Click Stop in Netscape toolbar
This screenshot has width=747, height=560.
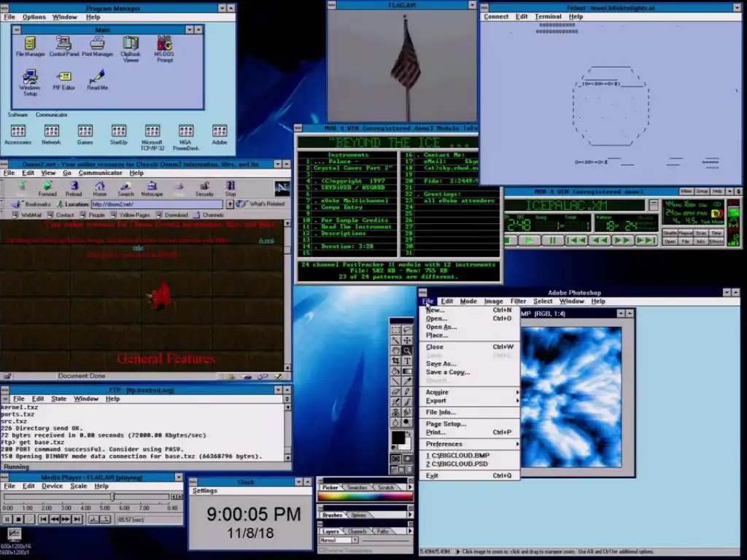tap(231, 189)
